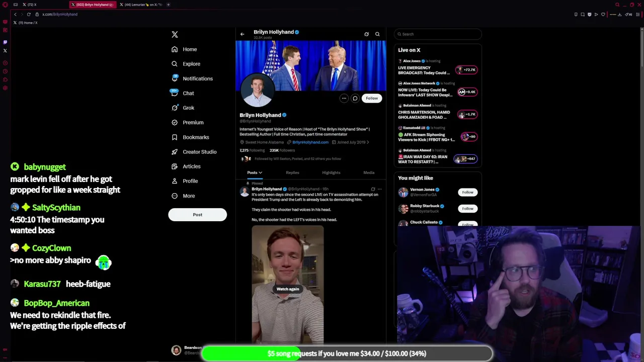This screenshot has height=362, width=644.
Task: Expand the Joined July 2019 chevron
Action: click(x=368, y=142)
